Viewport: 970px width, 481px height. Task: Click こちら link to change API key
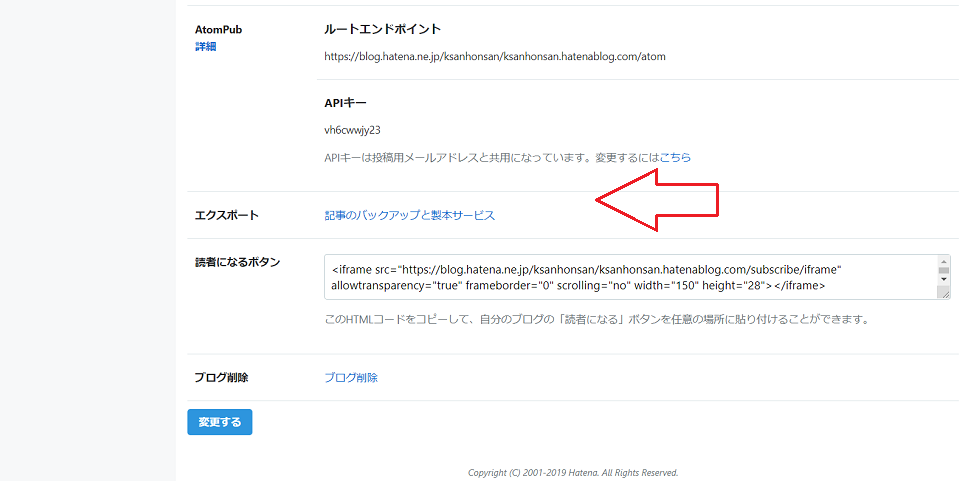tap(675, 158)
